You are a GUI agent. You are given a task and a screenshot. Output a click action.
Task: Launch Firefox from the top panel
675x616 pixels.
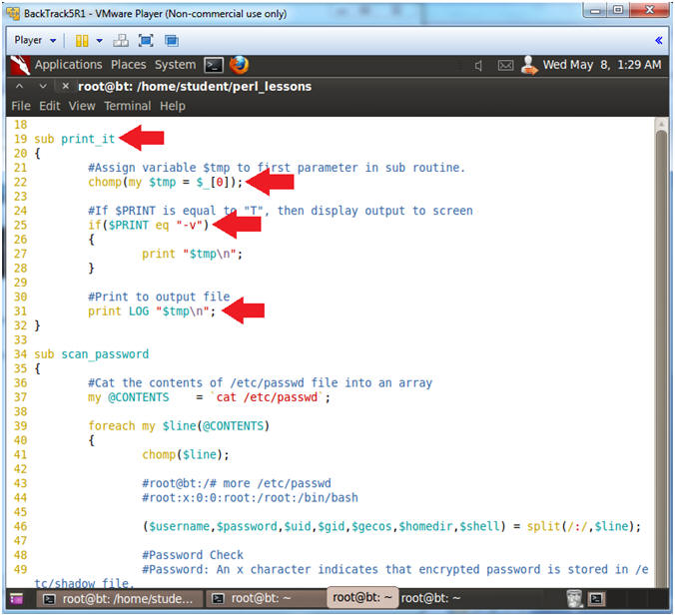[x=239, y=65]
